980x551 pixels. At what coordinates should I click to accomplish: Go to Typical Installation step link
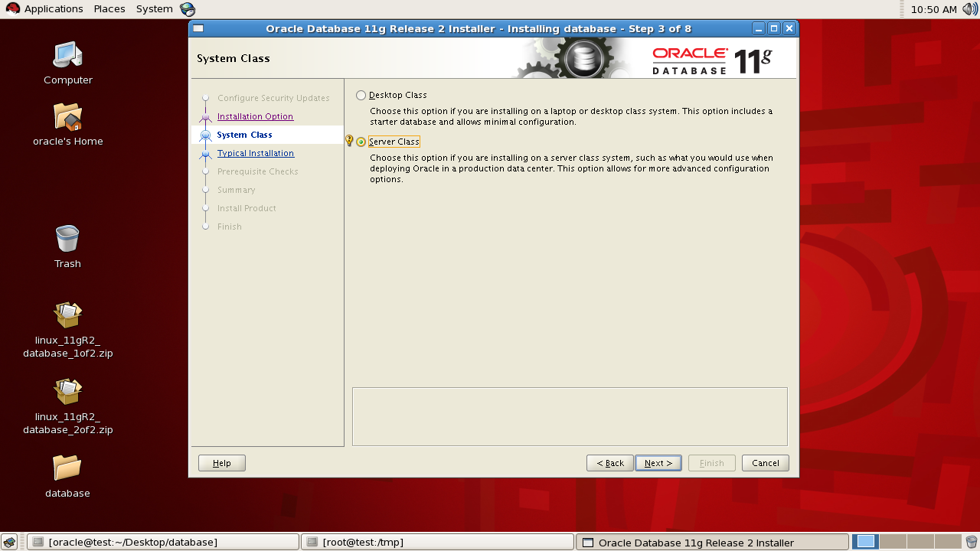coord(256,153)
